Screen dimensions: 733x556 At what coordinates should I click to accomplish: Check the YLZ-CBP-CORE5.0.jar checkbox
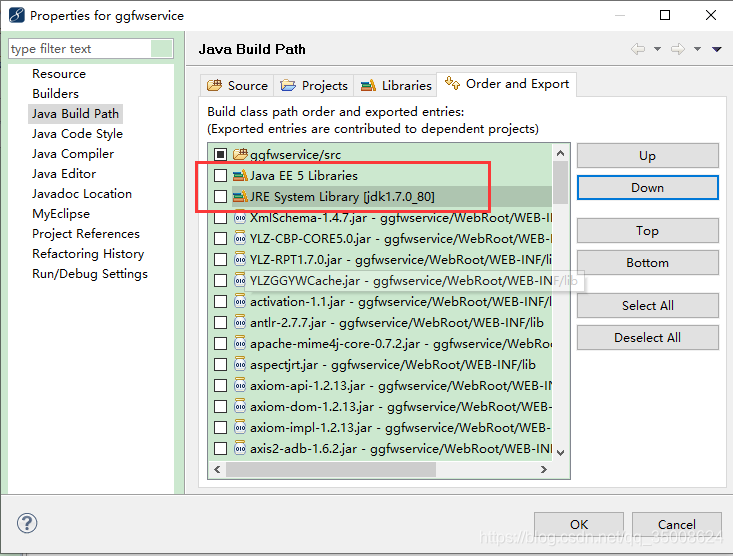[220, 238]
